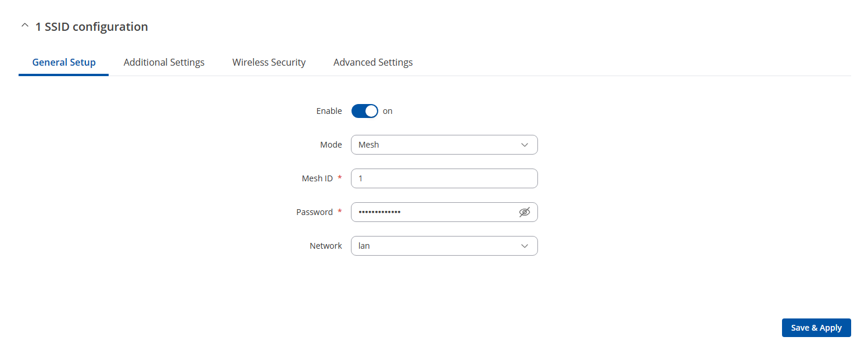Turn off the Enable switch
868x351 pixels.
[365, 111]
